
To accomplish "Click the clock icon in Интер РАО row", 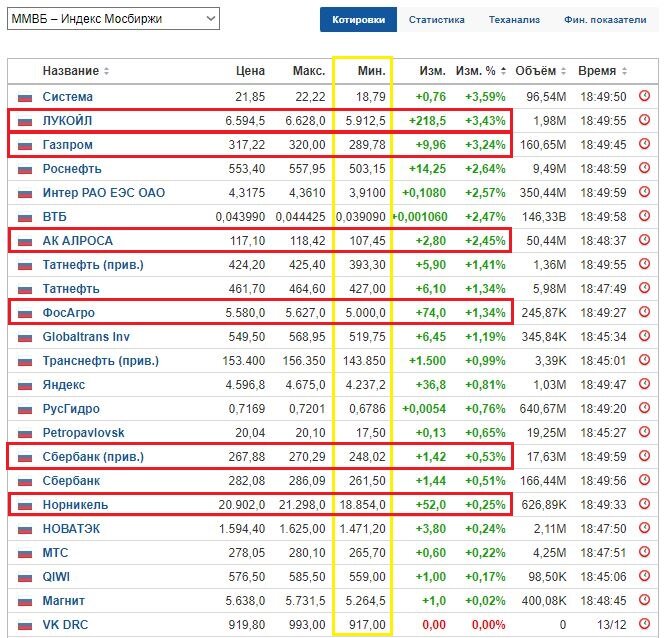I will tap(644, 192).
